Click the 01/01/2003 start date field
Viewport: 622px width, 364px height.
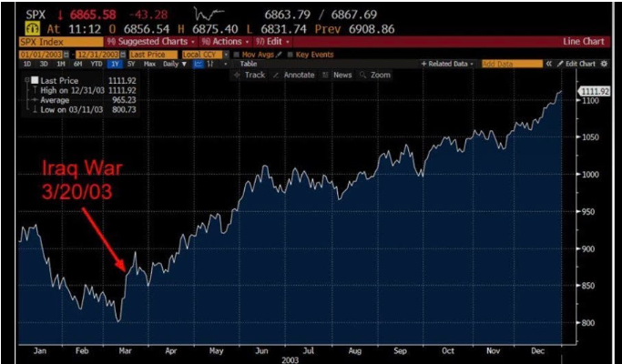coord(41,55)
